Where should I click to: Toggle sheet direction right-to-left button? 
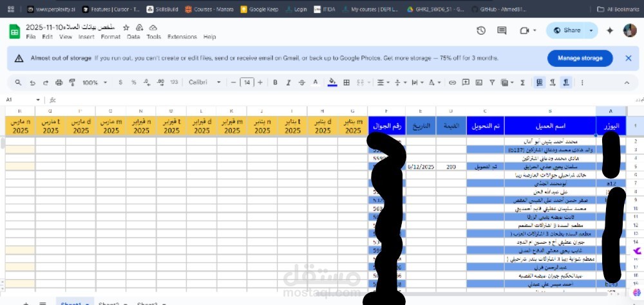(x=540, y=82)
